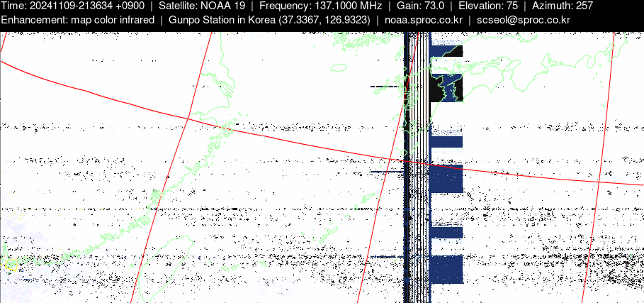The height and width of the screenshot is (303, 644).
Task: Click the black vertical sync bar
Action: click(x=407, y=213)
